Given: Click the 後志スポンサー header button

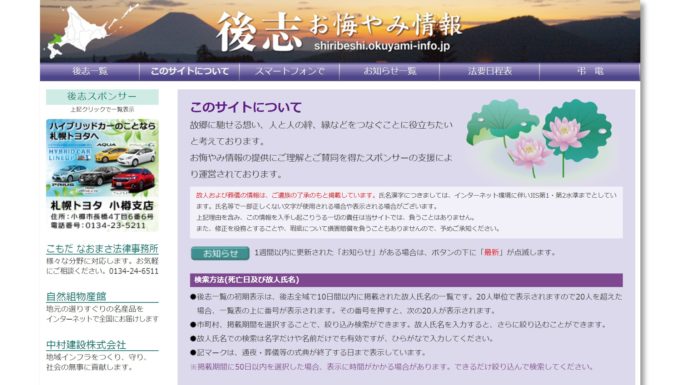Looking at the screenshot, I should click(102, 97).
